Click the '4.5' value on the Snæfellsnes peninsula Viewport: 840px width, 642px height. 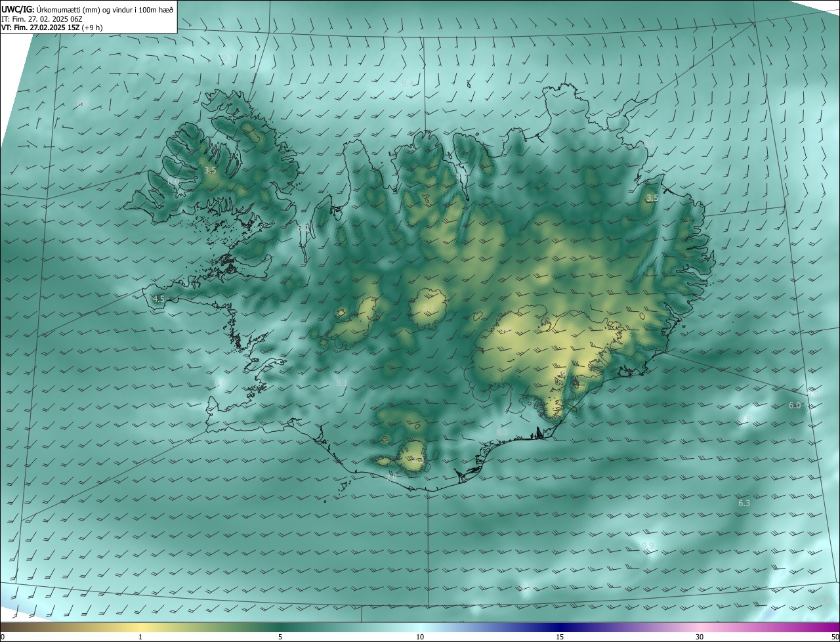(x=158, y=299)
